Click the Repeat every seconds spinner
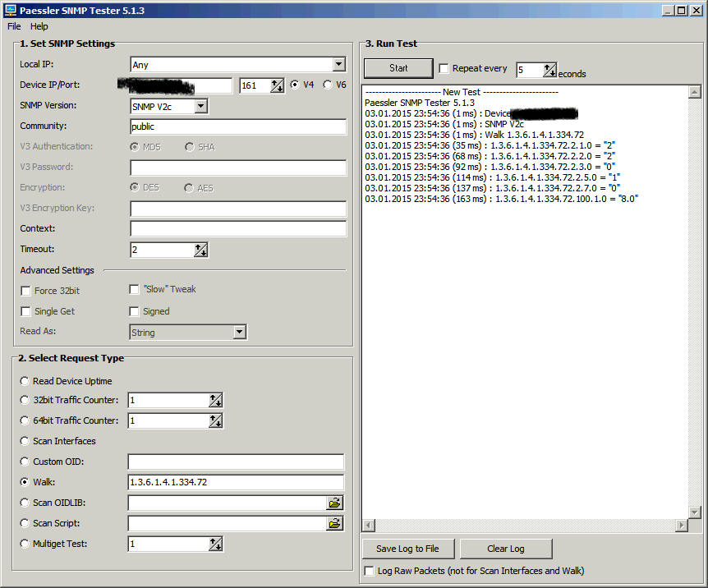Image resolution: width=708 pixels, height=588 pixels. (x=549, y=70)
